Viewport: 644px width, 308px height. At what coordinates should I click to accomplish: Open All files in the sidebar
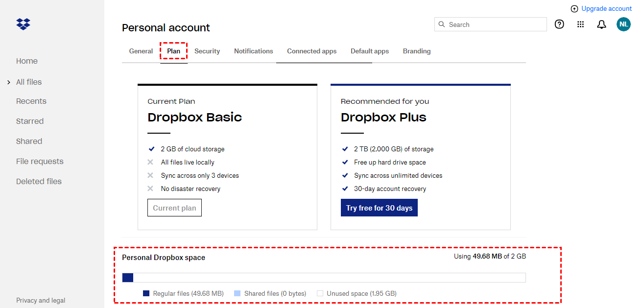click(29, 82)
